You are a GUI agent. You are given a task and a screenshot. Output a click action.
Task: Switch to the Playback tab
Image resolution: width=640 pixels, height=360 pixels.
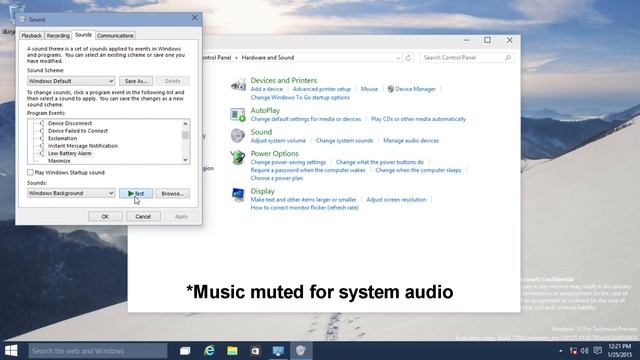[x=31, y=36]
